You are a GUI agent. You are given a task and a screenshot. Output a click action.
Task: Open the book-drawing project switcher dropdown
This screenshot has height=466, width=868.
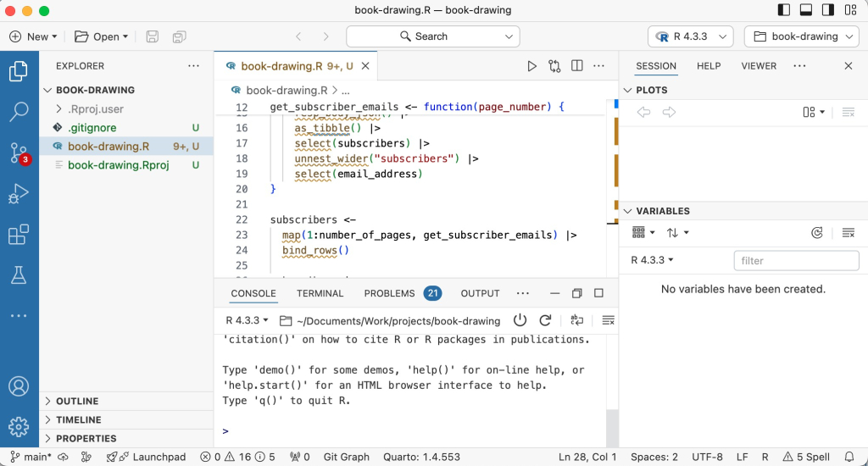click(802, 36)
